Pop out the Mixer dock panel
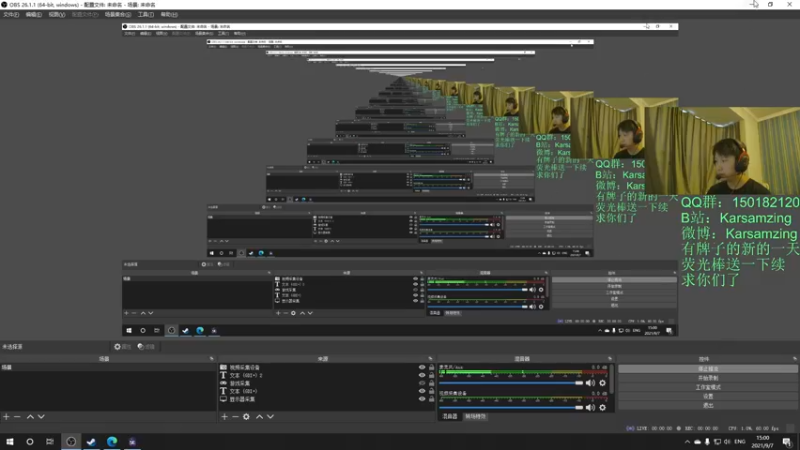The height and width of the screenshot is (450, 800). pos(610,359)
